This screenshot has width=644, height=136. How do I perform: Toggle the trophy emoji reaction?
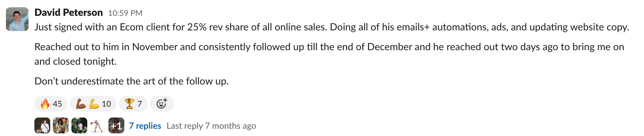133,104
